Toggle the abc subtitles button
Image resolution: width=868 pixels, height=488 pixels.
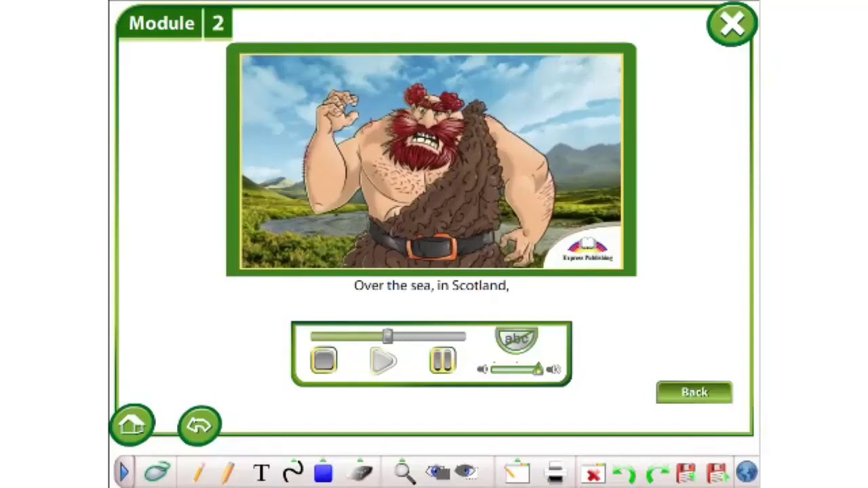click(x=516, y=339)
